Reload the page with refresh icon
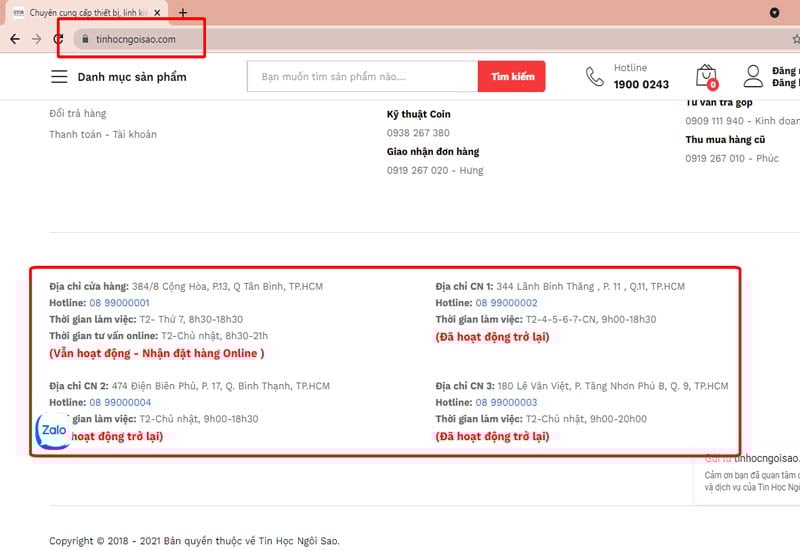Viewport: 800px width, 550px height. coord(58,39)
